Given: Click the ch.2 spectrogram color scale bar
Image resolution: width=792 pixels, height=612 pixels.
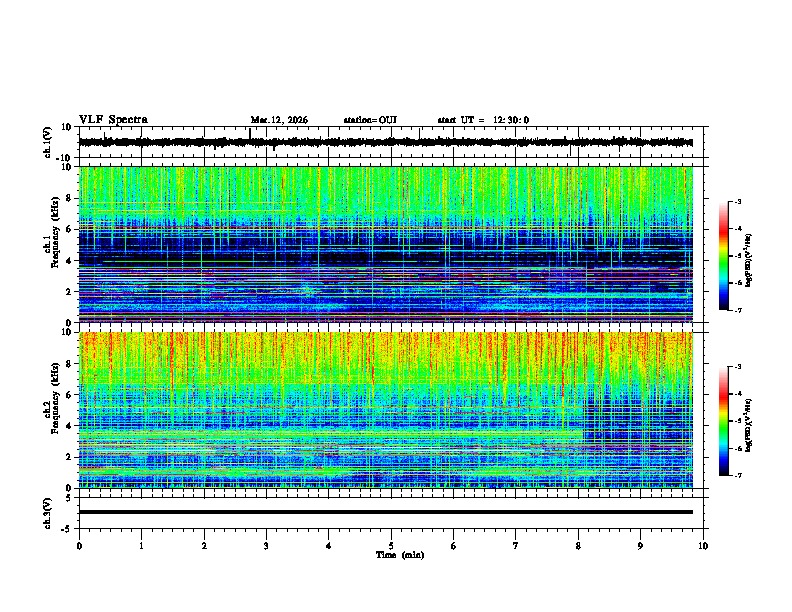Looking at the screenshot, I should pyautogui.click(x=724, y=421).
